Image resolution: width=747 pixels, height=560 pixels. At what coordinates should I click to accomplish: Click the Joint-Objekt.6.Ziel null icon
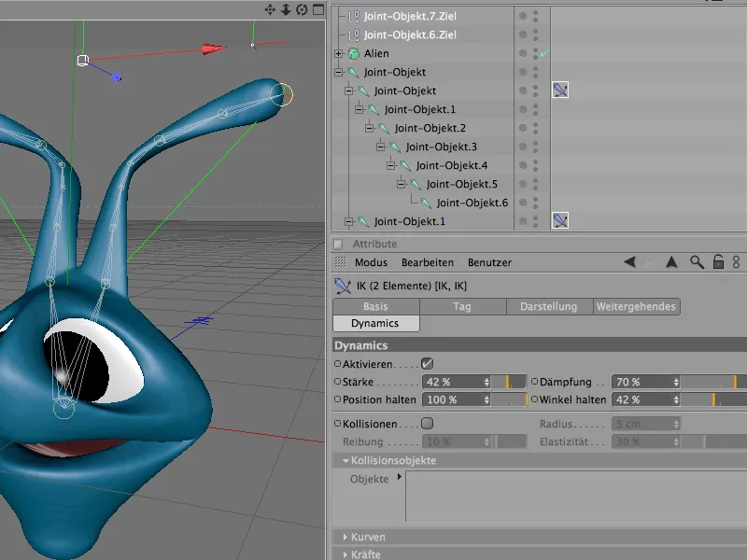[x=354, y=35]
